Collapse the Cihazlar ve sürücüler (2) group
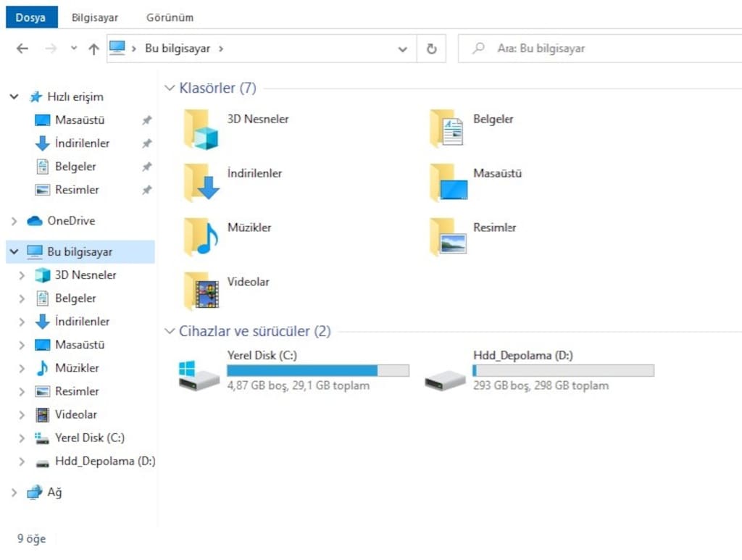 click(x=170, y=332)
